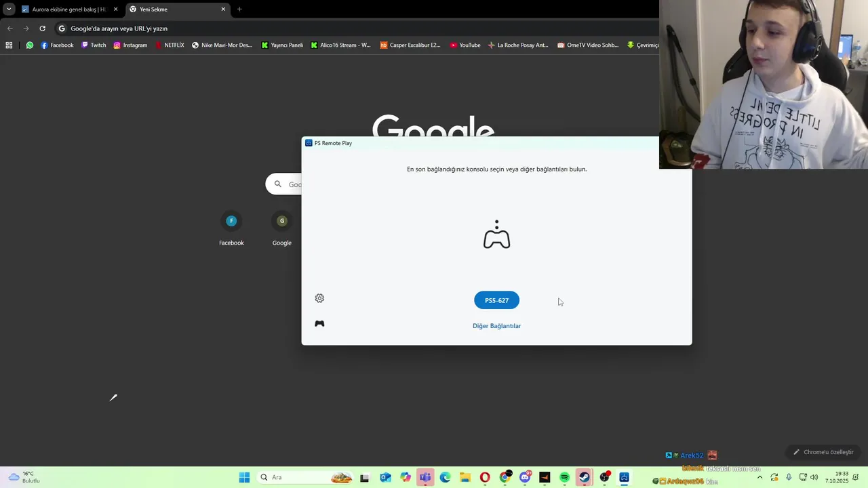The width and height of the screenshot is (868, 488).
Task: Open Outlook from taskbar
Action: point(385,477)
